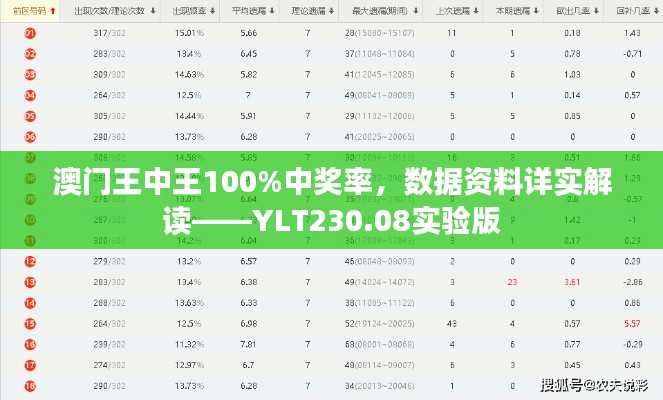Image resolution: width=663 pixels, height=400 pixels.
Task: Sort table by 出现频率 column
Action: 191,12
